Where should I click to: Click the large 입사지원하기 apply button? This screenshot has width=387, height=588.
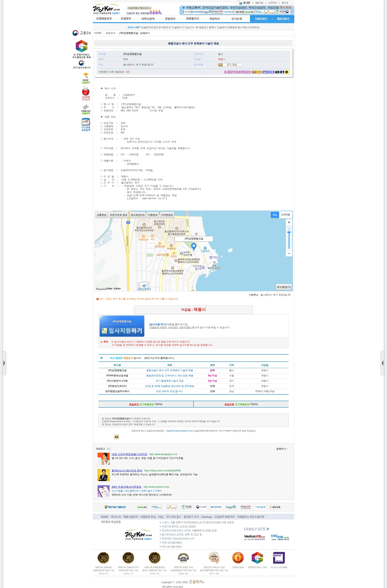(122, 326)
